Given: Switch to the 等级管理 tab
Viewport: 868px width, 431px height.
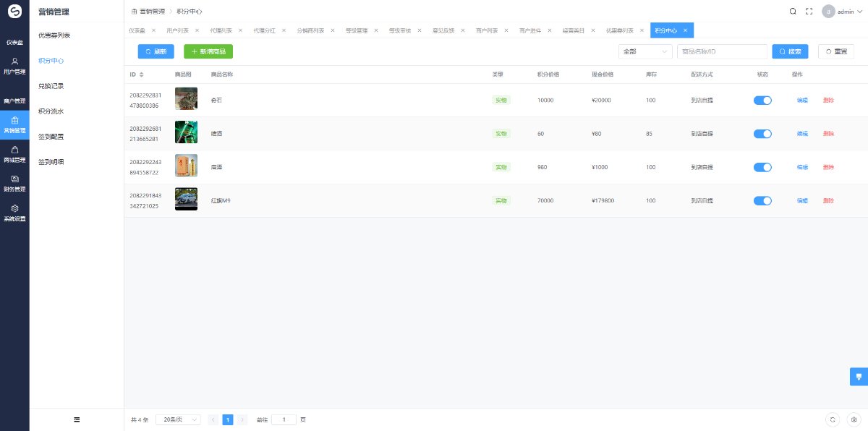Looking at the screenshot, I should click(x=357, y=30).
